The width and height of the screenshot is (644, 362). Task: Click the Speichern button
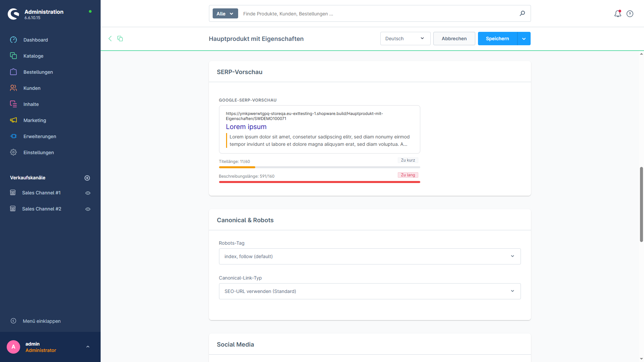pos(497,39)
